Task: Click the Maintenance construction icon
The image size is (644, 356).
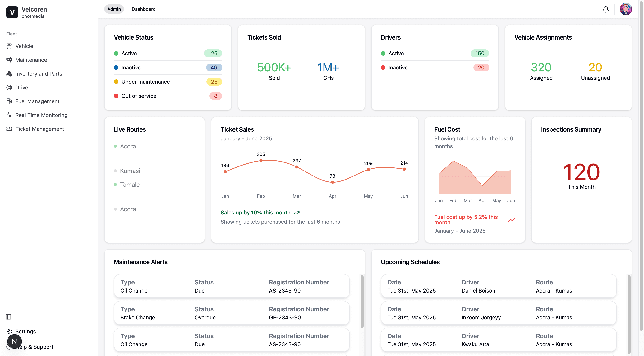Action: pyautogui.click(x=9, y=59)
